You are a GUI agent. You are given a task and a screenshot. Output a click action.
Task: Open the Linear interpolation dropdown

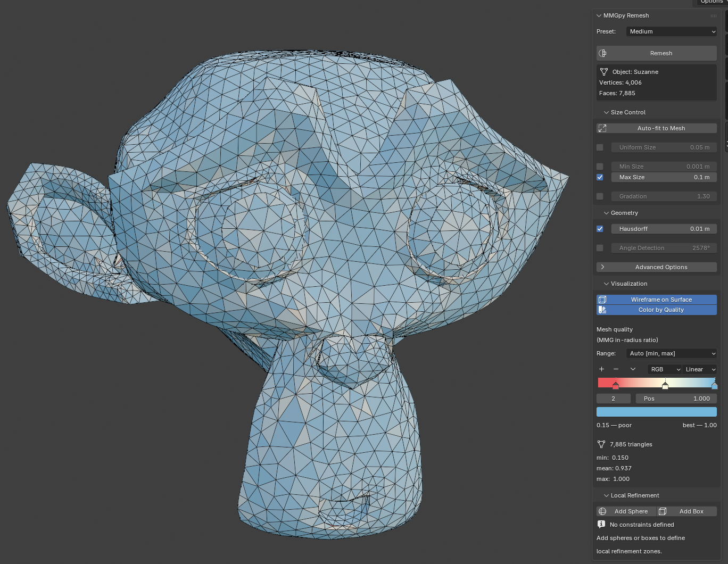click(700, 369)
